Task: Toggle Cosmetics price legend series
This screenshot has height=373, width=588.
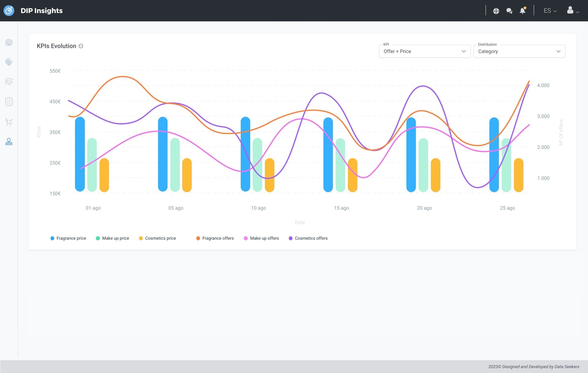Action: click(157, 238)
